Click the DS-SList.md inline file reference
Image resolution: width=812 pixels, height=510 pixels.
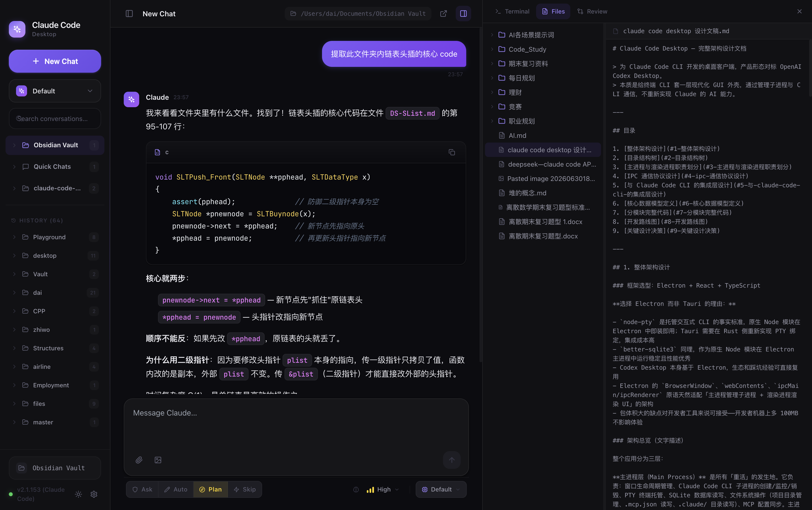pos(412,113)
